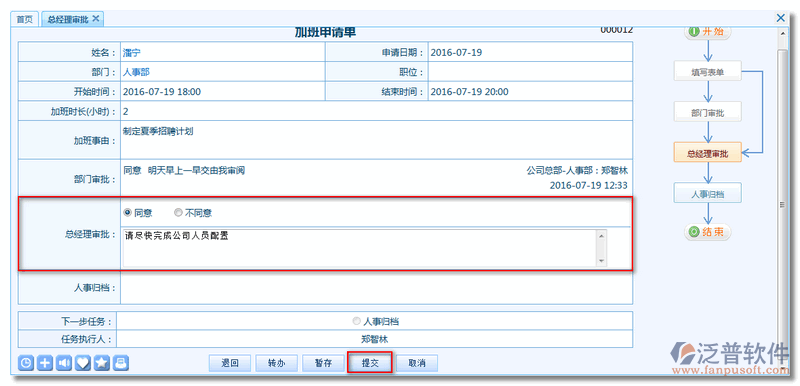800x386 pixels.
Task: Close the panel with top-right X
Action: [x=781, y=18]
